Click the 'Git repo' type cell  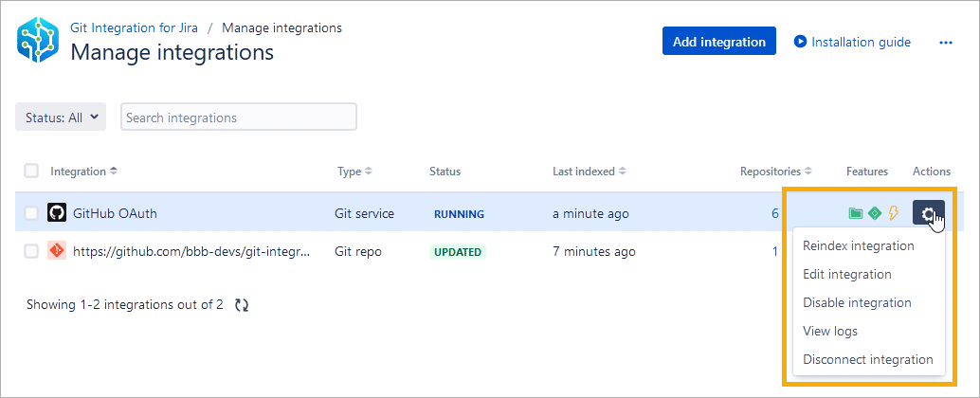(358, 252)
